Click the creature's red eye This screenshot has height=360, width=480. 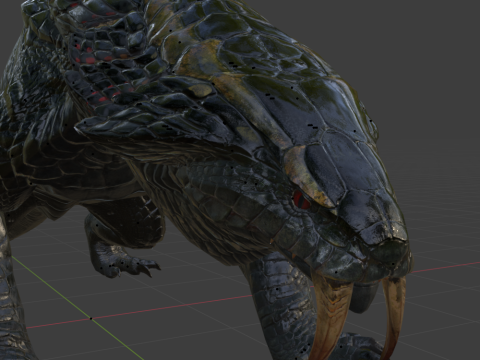(301, 199)
